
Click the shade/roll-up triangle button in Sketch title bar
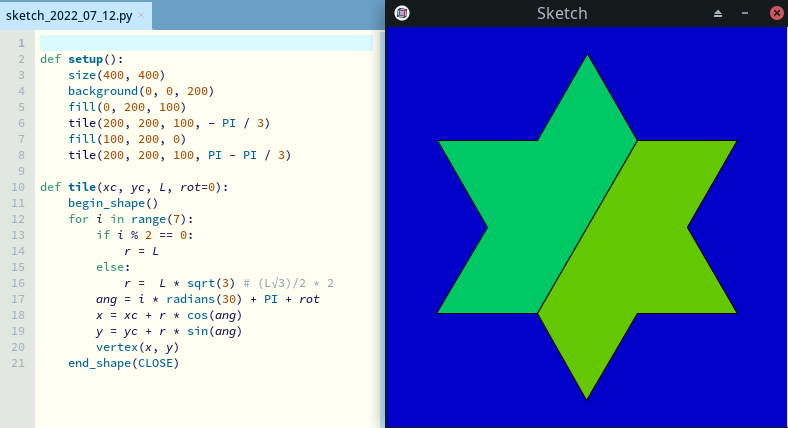coord(717,14)
